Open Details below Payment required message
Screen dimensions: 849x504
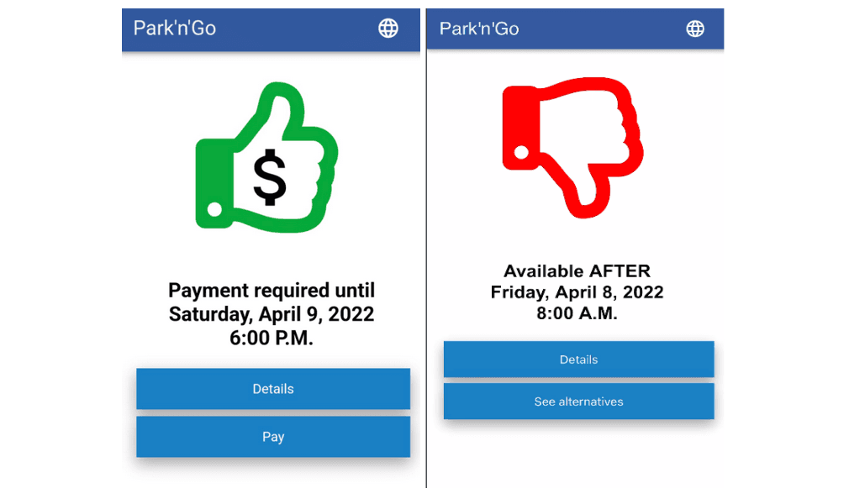[x=273, y=389]
